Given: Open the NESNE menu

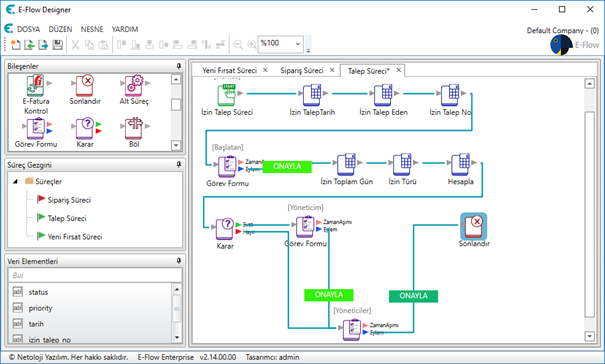Looking at the screenshot, I should click(92, 29).
